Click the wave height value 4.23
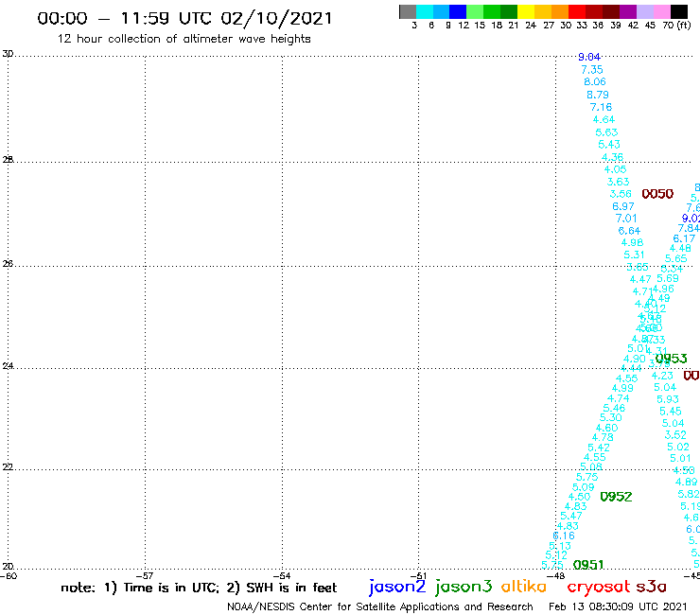The height and width of the screenshot is (615, 700). pyautogui.click(x=662, y=376)
